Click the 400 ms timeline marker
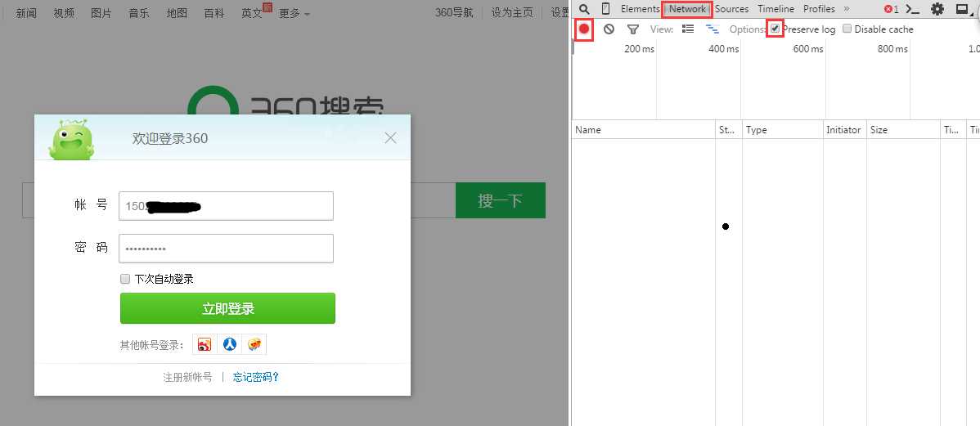Screen dimensions: 980x426 point(724,49)
